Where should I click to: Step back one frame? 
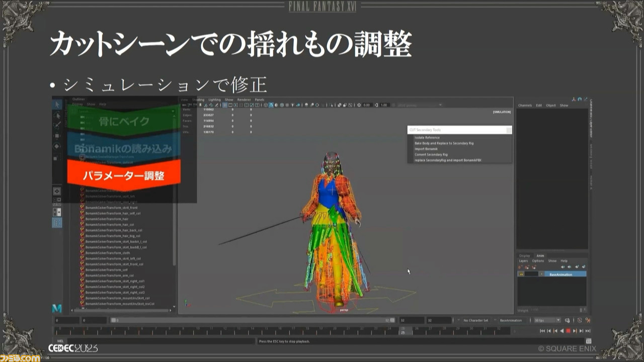pos(549,331)
